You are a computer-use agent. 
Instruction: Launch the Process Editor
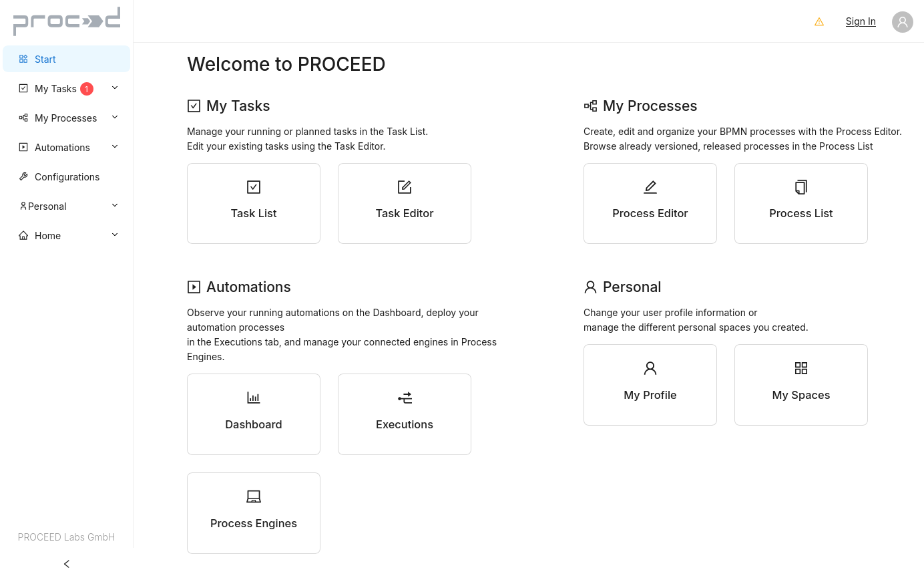[x=650, y=203]
